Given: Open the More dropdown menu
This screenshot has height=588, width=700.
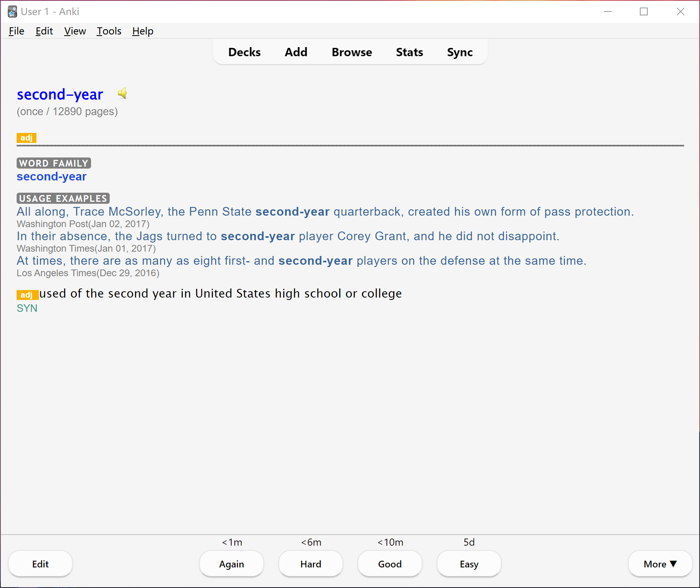Looking at the screenshot, I should 660,564.
